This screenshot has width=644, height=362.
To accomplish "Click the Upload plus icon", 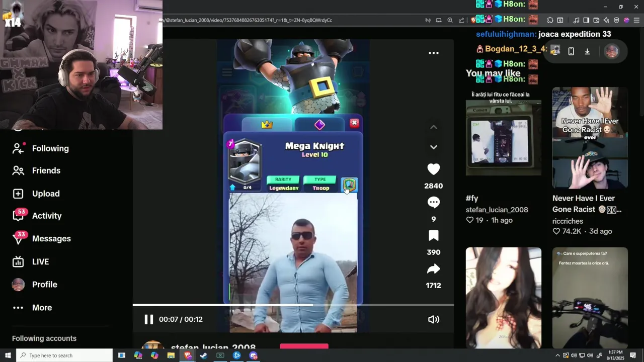I will pos(18,194).
